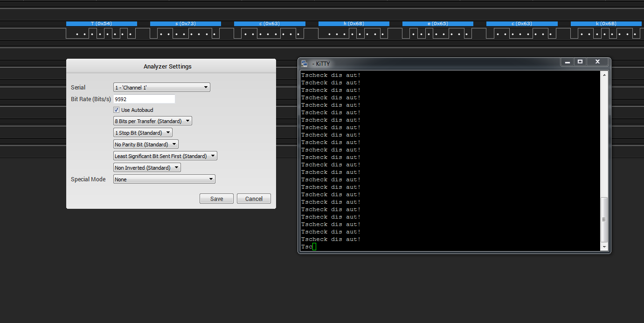Click the 'Bit Rate (Bits/s)' label

tap(91, 99)
